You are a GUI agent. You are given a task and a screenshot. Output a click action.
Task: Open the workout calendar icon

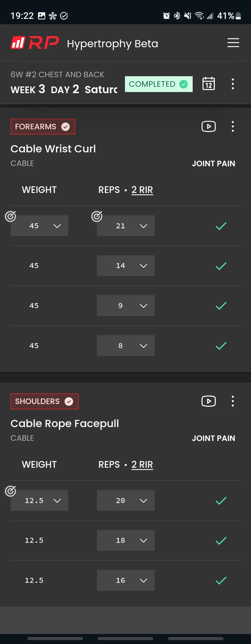pos(209,84)
